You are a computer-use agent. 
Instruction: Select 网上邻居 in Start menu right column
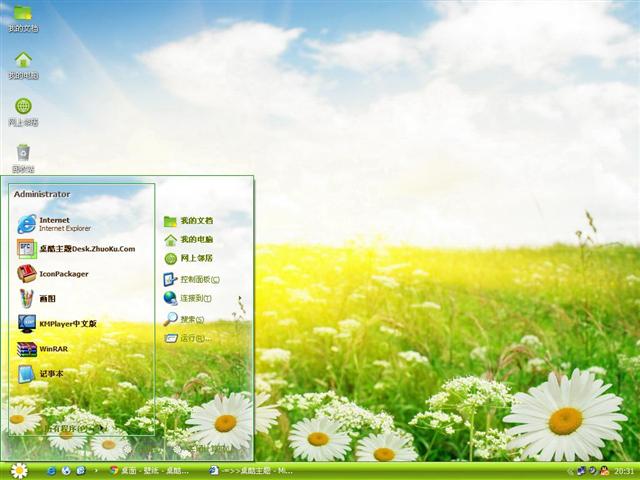coord(188,258)
